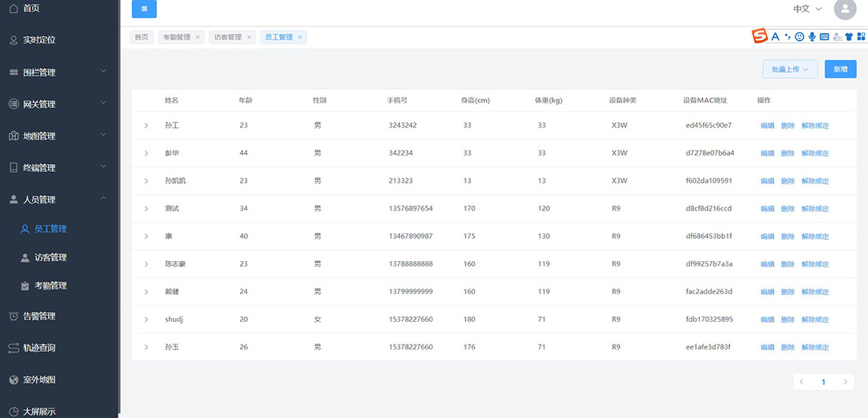868x418 pixels.
Task: Click 删除 for 彭华
Action: [x=788, y=153]
